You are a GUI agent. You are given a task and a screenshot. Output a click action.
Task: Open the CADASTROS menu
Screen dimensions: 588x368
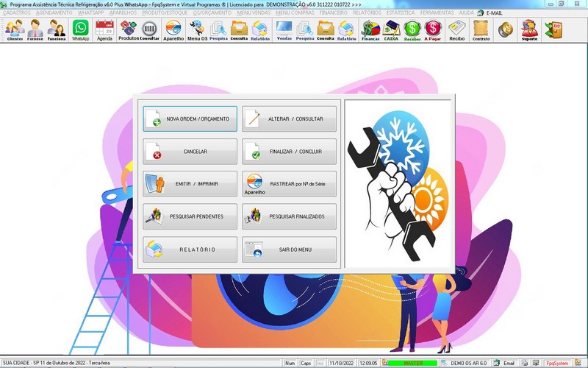pos(16,13)
